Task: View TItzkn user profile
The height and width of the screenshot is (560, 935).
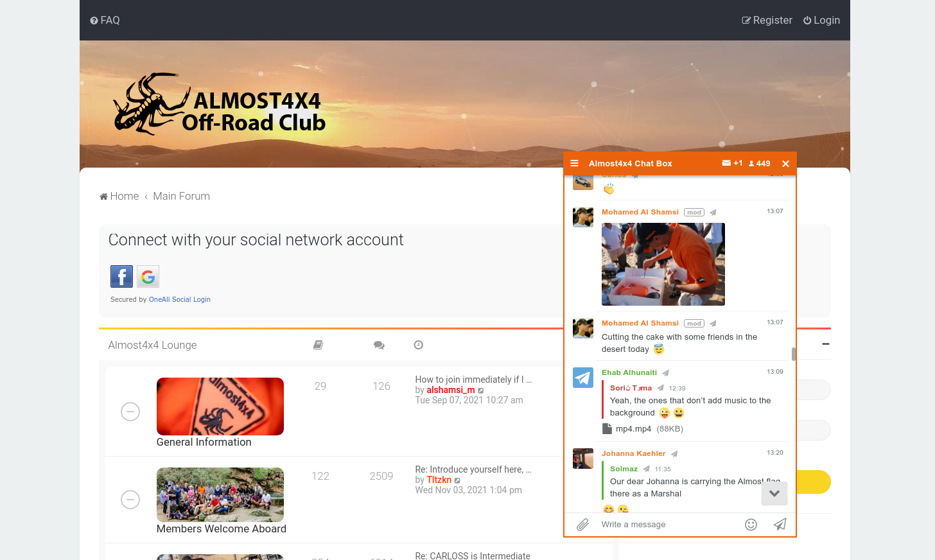Action: point(439,480)
